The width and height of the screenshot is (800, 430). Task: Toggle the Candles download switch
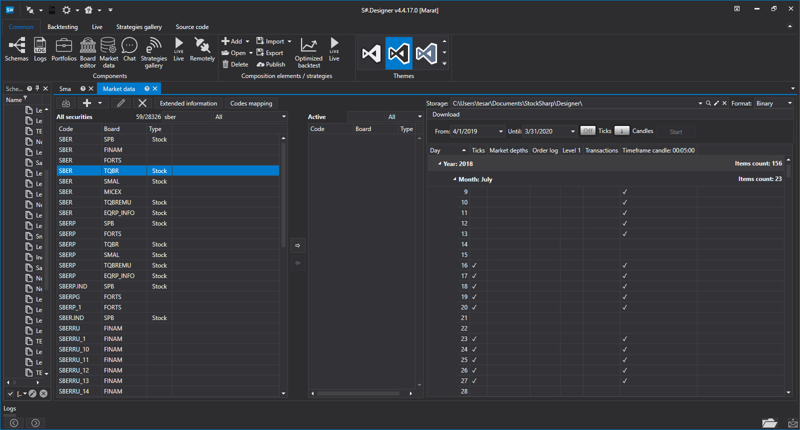pyautogui.click(x=621, y=131)
